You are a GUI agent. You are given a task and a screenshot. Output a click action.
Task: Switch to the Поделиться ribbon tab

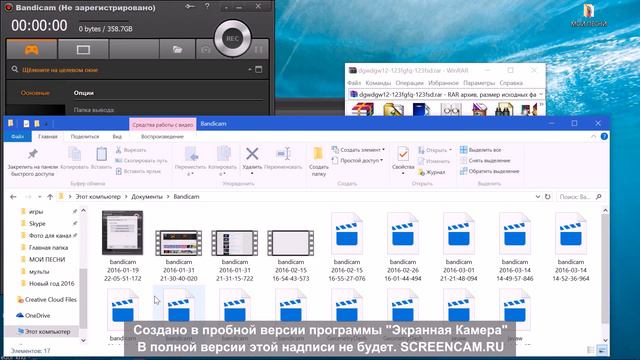(x=85, y=136)
